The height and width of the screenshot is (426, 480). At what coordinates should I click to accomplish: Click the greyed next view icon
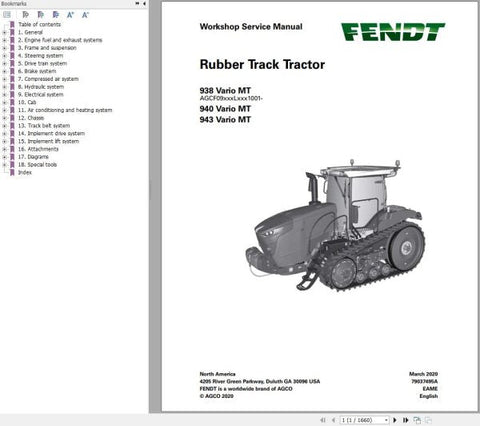click(x=428, y=420)
